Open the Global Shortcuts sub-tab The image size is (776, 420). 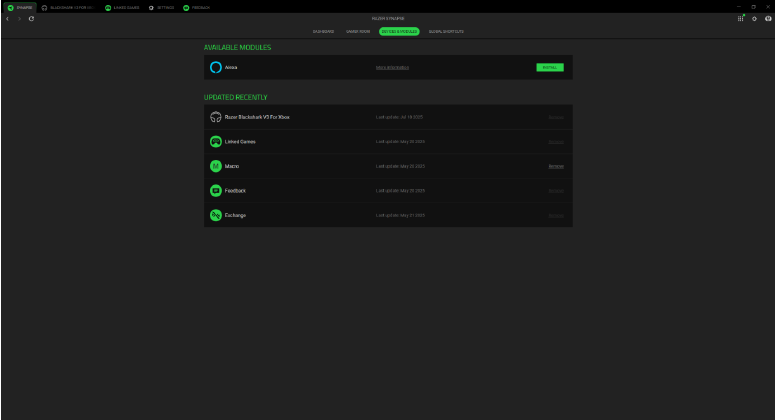click(446, 32)
